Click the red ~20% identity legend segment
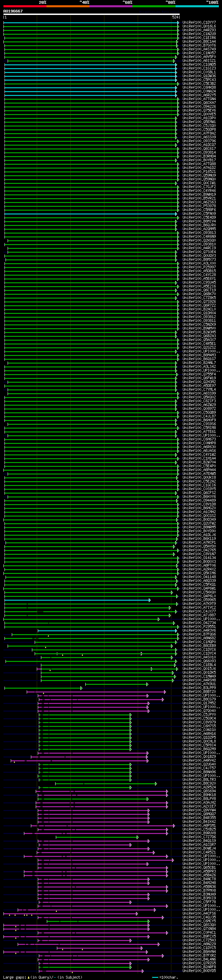222x980 pixels. click(25, 7)
